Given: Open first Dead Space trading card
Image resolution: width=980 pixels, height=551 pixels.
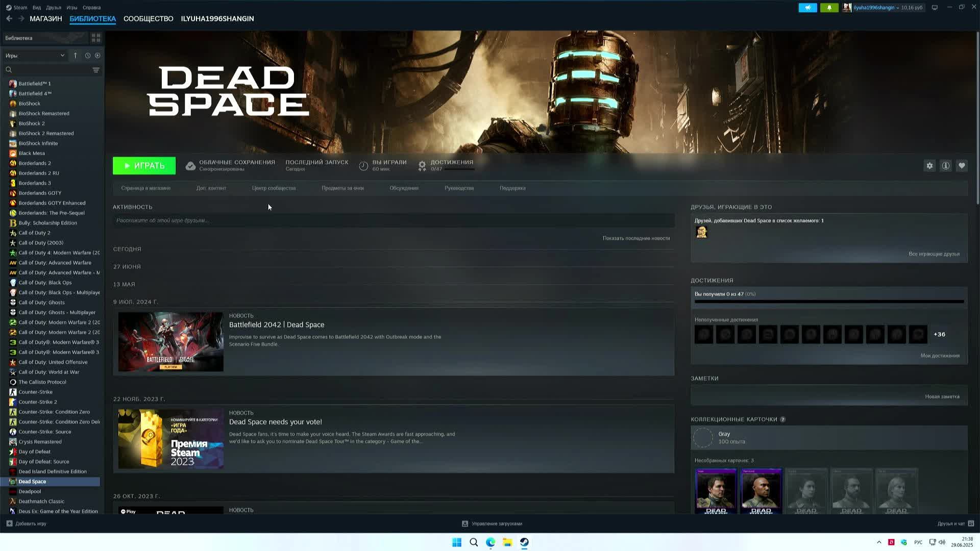Looking at the screenshot, I should (716, 491).
